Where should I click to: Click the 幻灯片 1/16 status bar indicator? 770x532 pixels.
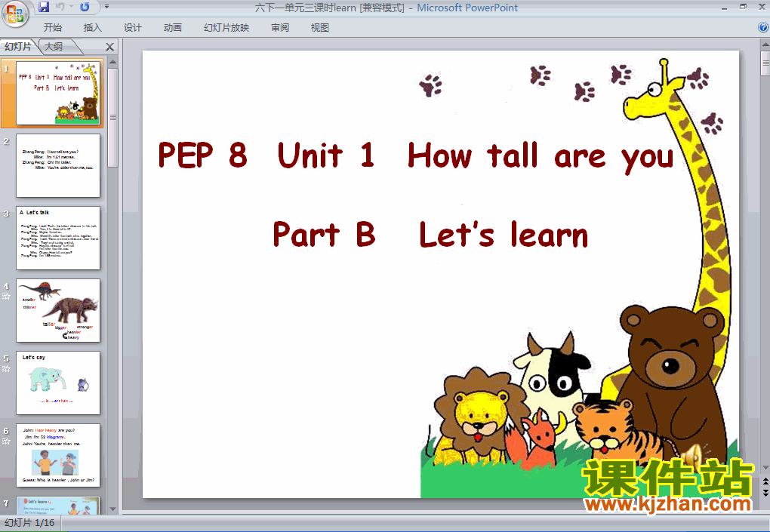click(29, 523)
